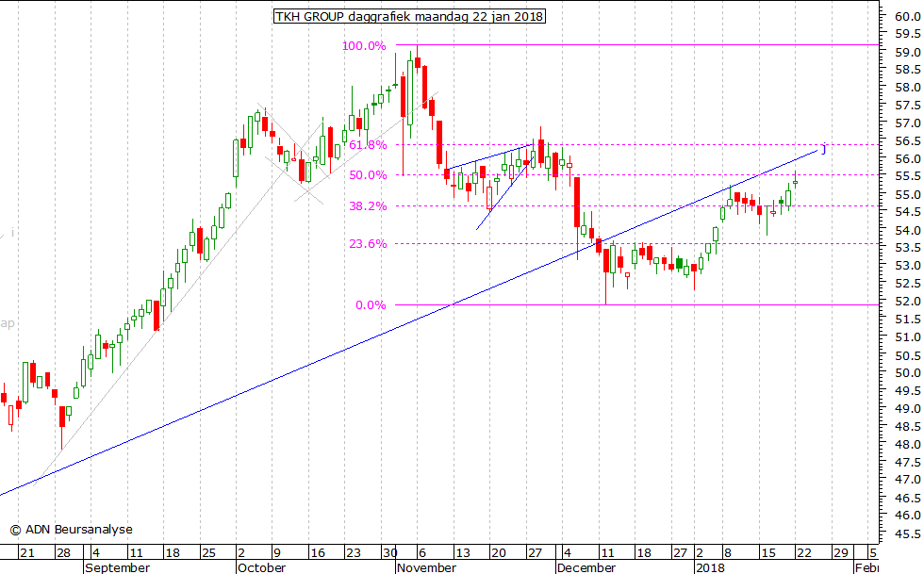924x574 pixels.
Task: Click the 57.0 price axis value
Action: 907,123
